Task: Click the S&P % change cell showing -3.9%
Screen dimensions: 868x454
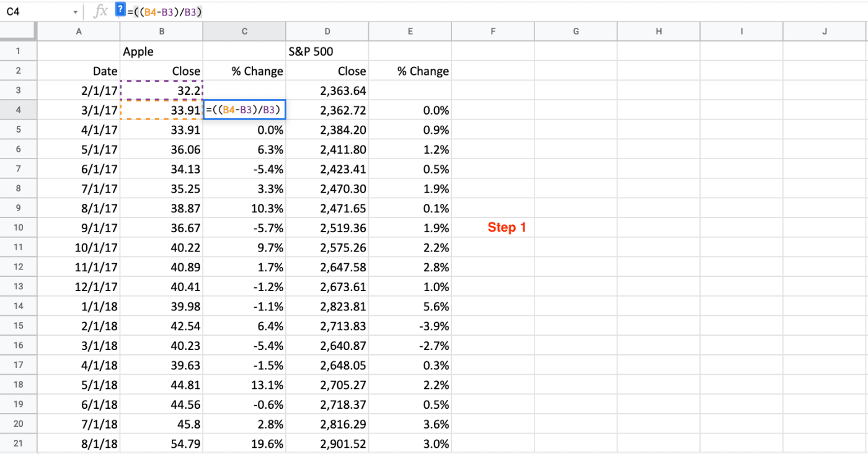Action: (x=410, y=326)
